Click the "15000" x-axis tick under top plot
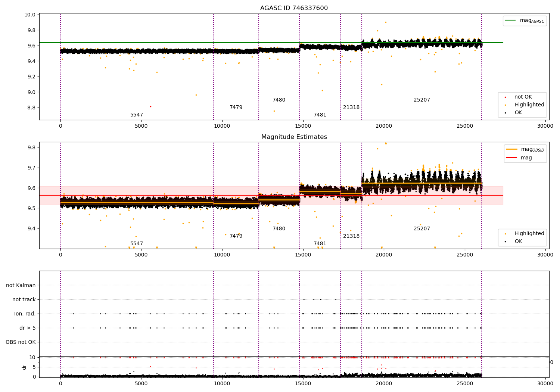The height and width of the screenshot is (392, 560). [x=303, y=126]
